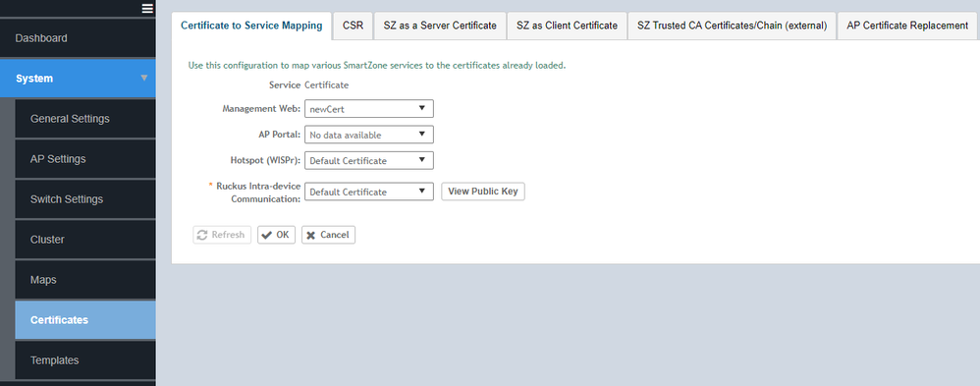This screenshot has height=386, width=980.
Task: Click the Refresh button
Action: click(222, 235)
